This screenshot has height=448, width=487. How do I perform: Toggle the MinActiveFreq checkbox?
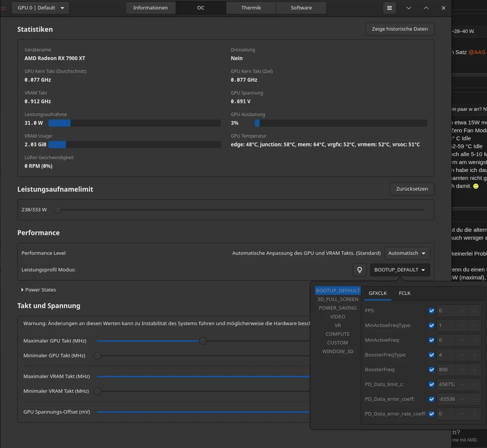click(431, 340)
